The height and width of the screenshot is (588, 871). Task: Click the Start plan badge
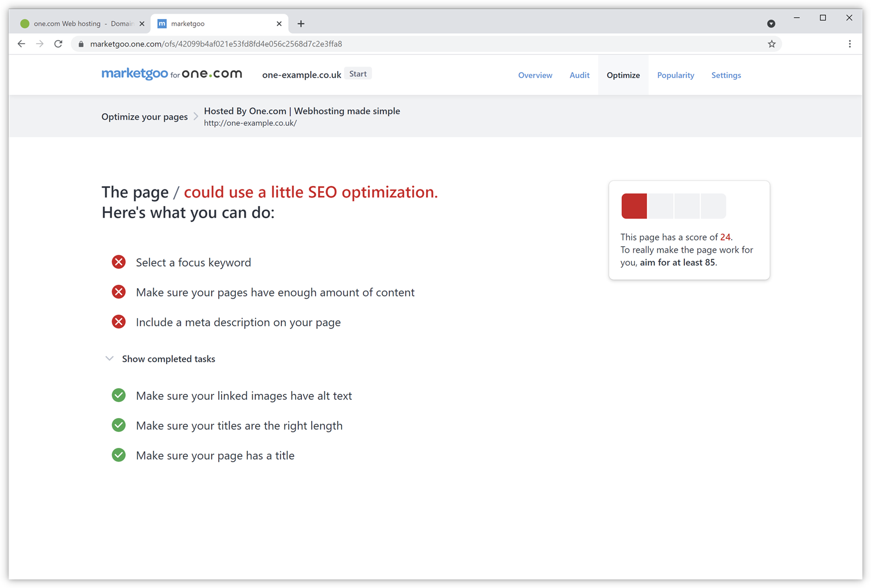coord(358,74)
